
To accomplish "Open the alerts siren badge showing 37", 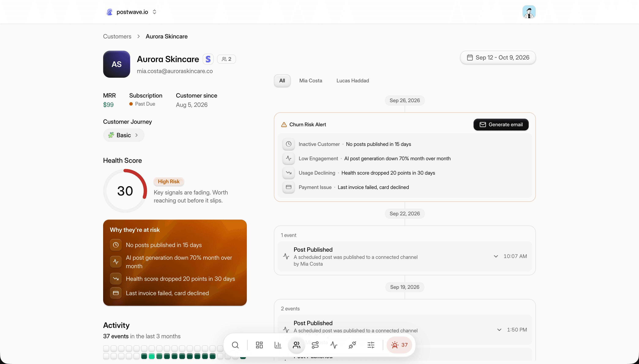I will [399, 345].
